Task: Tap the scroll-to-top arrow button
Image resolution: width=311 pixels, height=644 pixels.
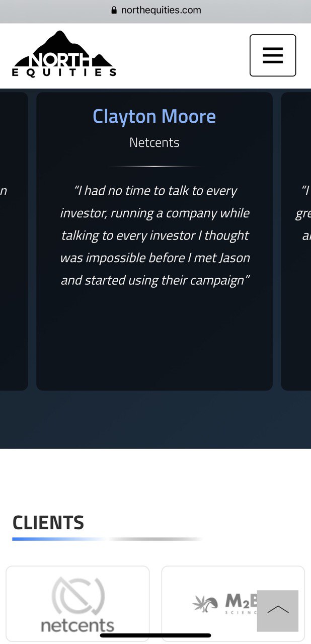Action: 277,610
